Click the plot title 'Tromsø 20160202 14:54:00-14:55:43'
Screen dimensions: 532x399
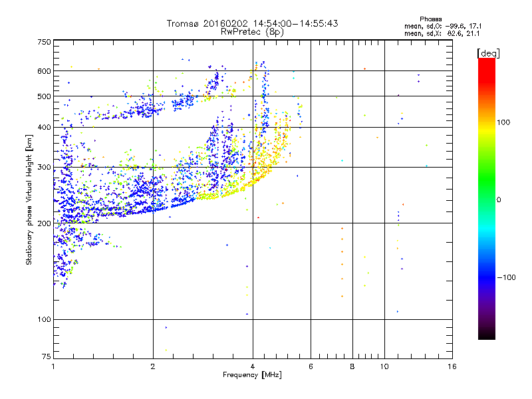252,23
